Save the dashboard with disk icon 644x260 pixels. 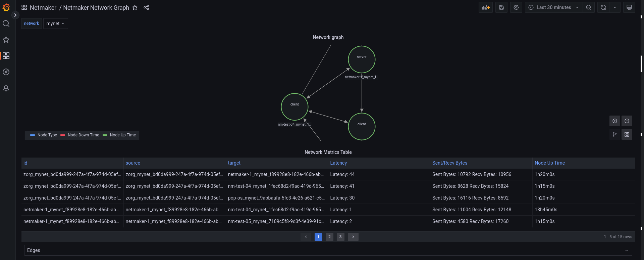coord(501,7)
